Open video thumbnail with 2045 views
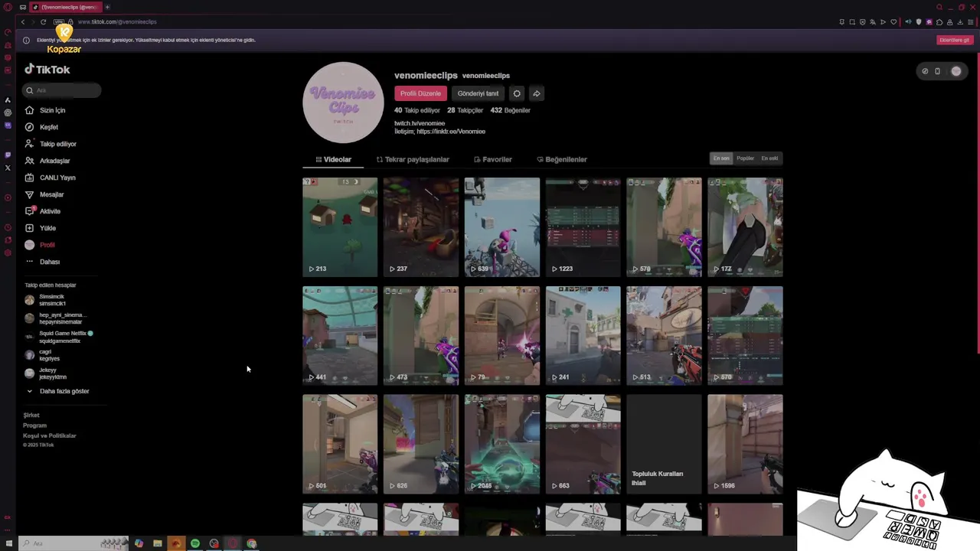Screen dimensions: 980x551 pyautogui.click(x=501, y=444)
